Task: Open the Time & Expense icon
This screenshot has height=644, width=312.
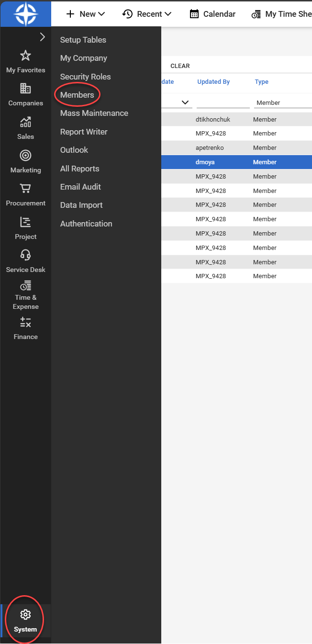Action: pos(25,286)
